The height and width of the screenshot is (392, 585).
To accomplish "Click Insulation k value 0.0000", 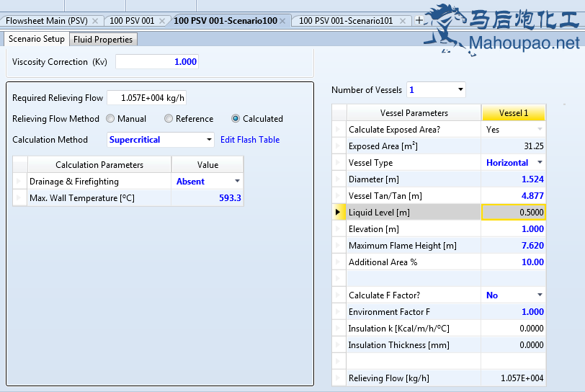I will [x=514, y=328].
